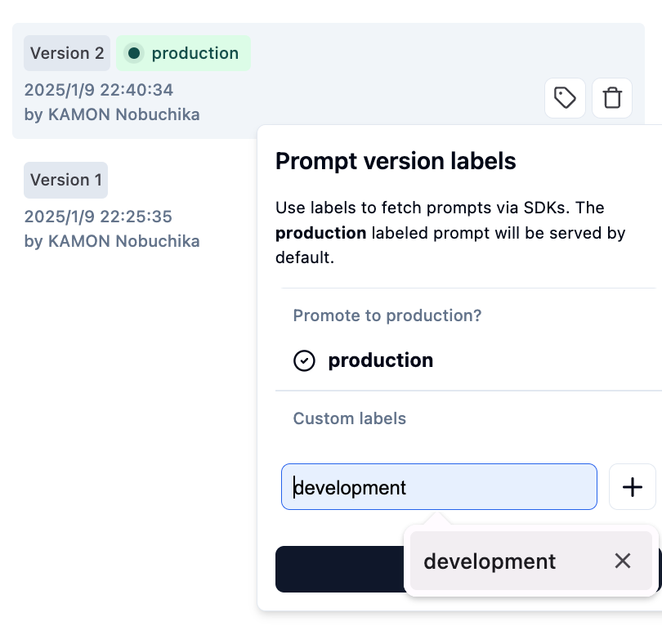Click the Prompt version labels heading
Image resolution: width=662 pixels, height=644 pixels.
coord(396,161)
